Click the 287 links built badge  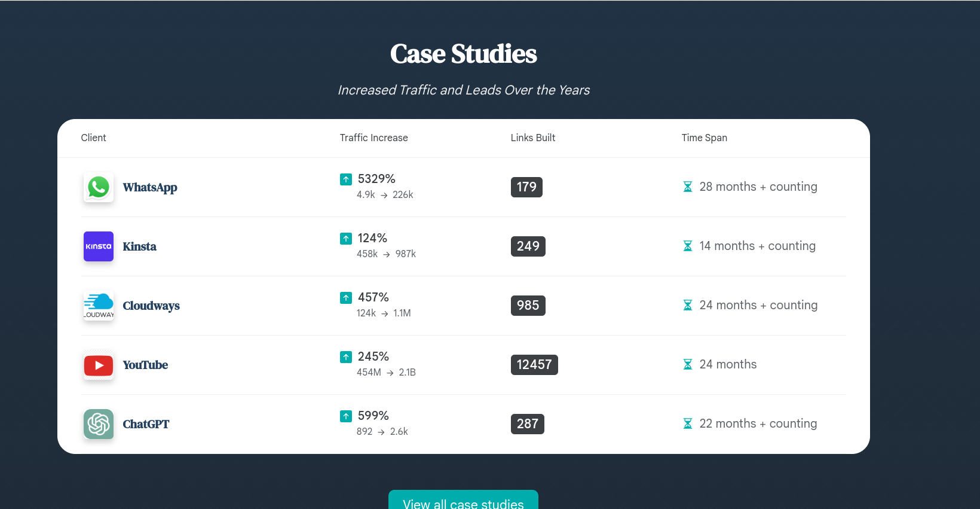pyautogui.click(x=528, y=424)
